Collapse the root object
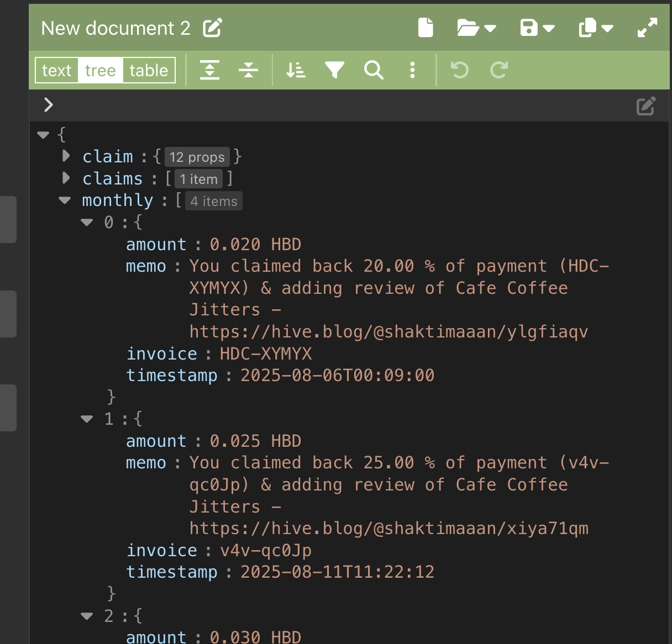Viewport: 672px width, 644px height. [x=43, y=134]
